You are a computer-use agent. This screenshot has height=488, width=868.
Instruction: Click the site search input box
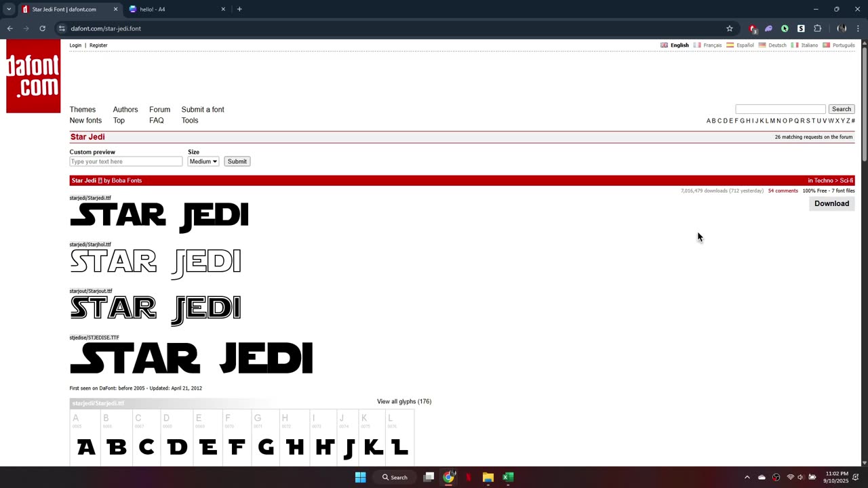pyautogui.click(x=781, y=109)
